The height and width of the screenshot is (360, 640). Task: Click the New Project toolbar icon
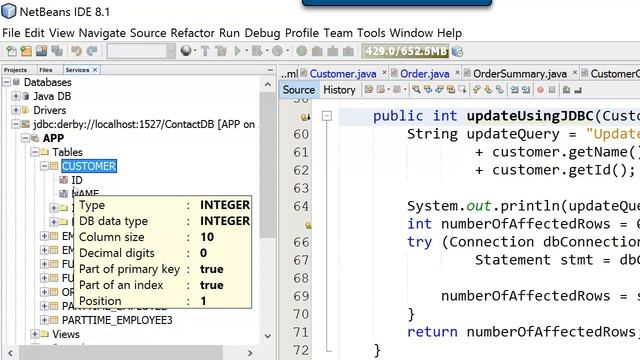click(26, 51)
